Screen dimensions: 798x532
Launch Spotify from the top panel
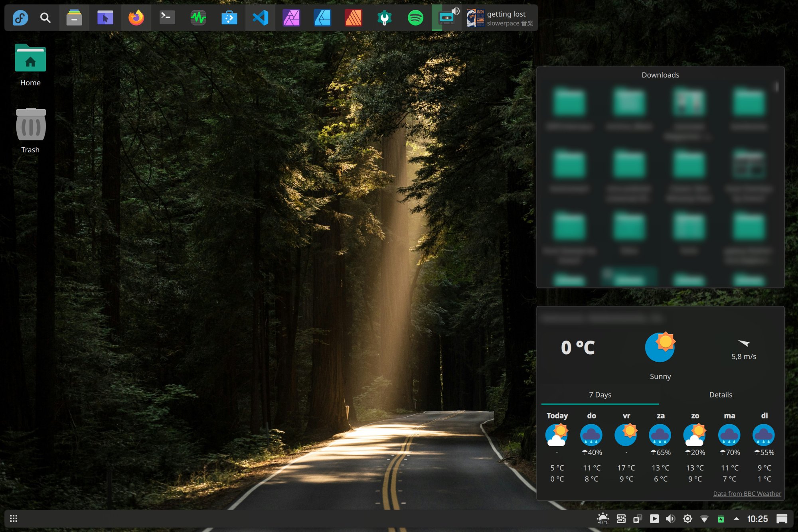coord(415,18)
